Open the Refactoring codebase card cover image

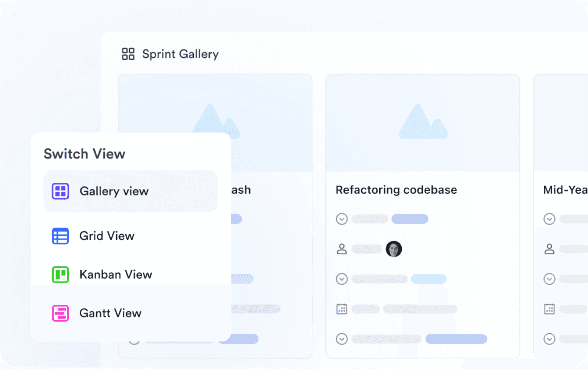pos(423,123)
